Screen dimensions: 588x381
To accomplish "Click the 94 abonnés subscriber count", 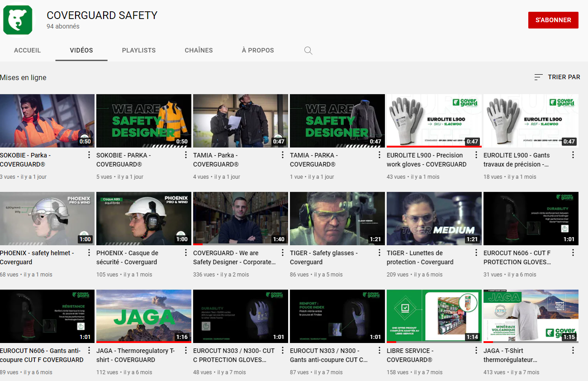I will click(x=63, y=27).
